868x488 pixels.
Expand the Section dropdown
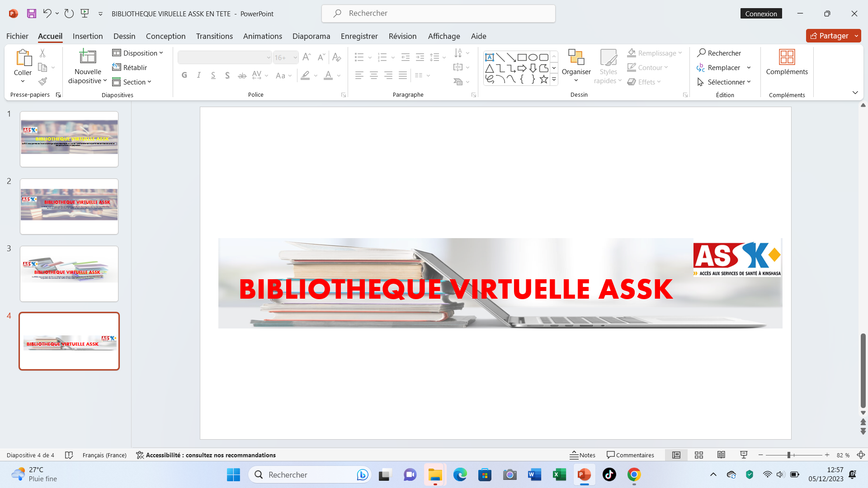click(x=132, y=82)
